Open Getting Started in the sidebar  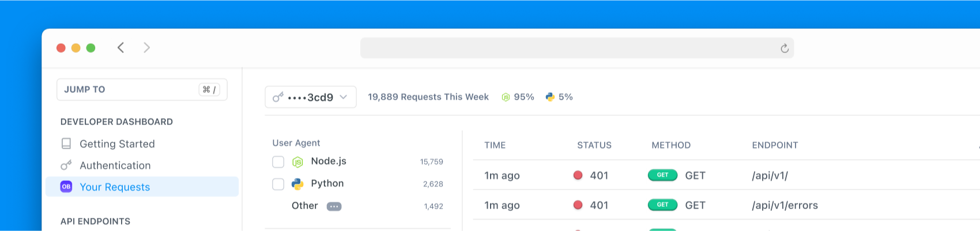(x=117, y=143)
